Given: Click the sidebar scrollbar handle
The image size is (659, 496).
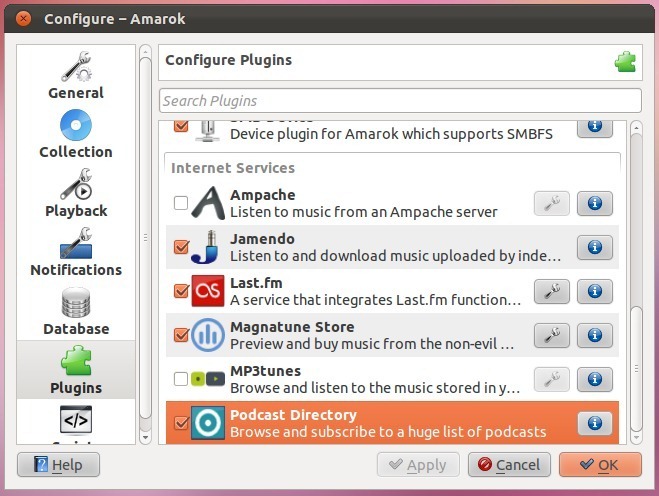Looking at the screenshot, I should (x=145, y=238).
